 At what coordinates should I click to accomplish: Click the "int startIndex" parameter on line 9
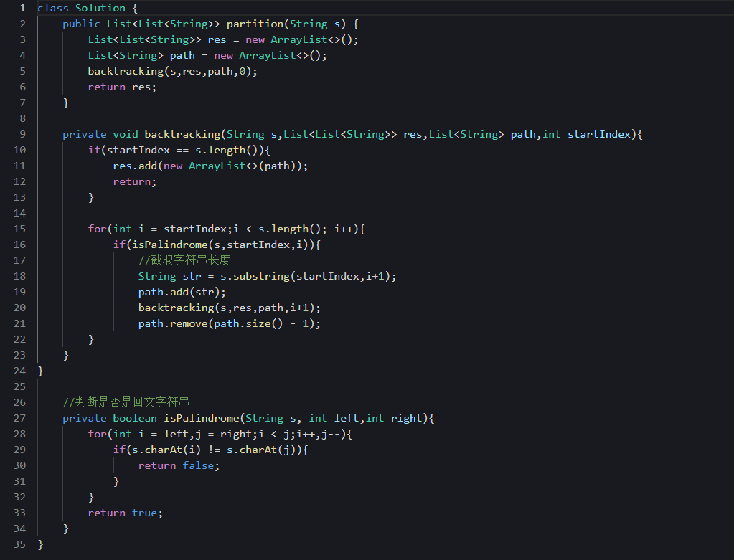click(x=586, y=134)
